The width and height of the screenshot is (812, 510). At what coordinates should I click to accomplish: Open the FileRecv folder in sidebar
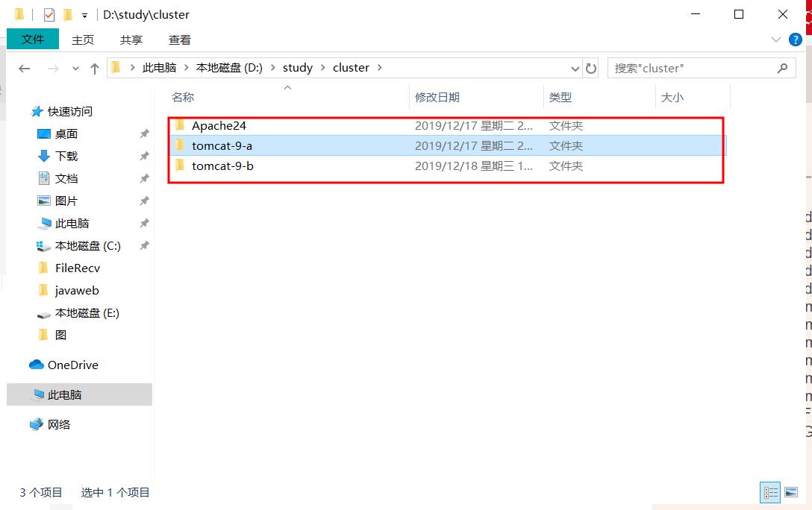click(77, 268)
